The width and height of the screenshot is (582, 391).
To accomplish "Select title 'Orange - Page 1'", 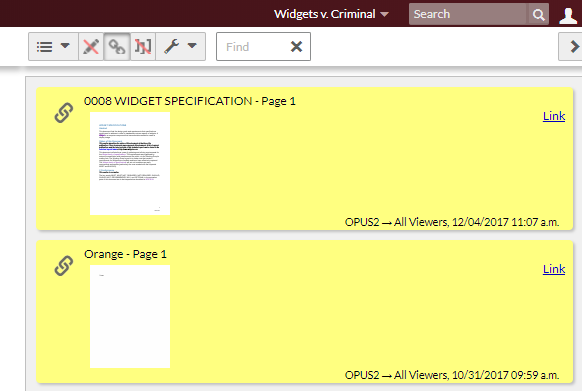I will [x=125, y=254].
